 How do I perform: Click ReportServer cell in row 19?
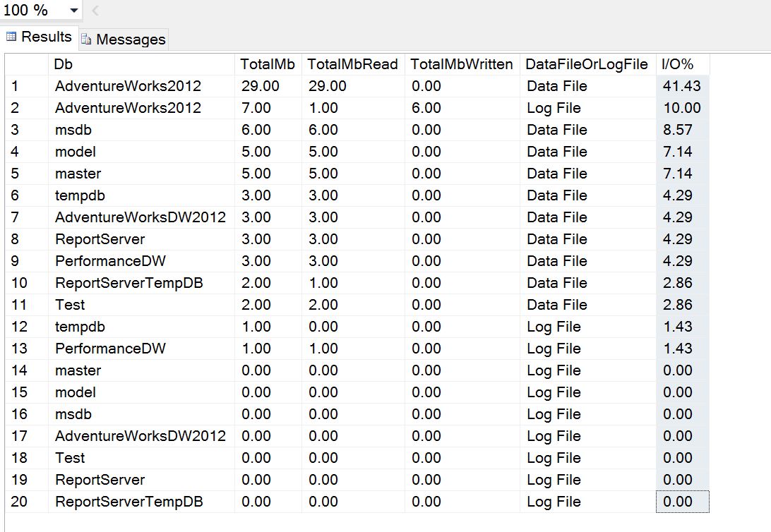(x=142, y=480)
